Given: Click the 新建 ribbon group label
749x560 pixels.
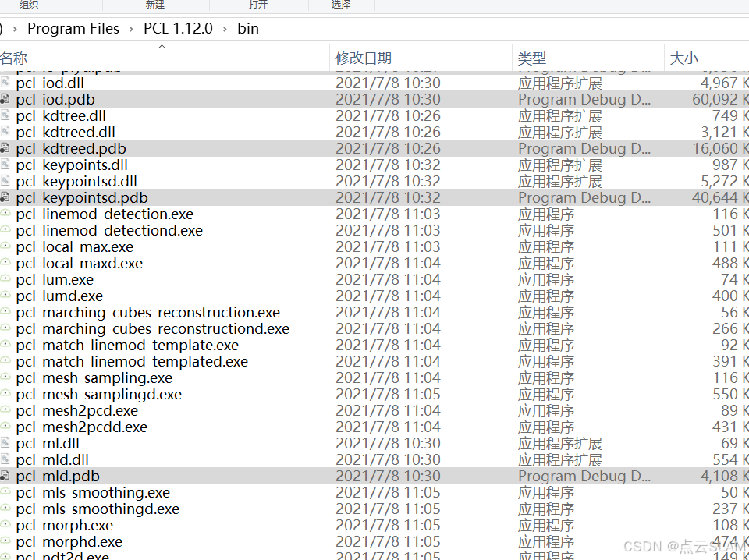Looking at the screenshot, I should (155, 5).
